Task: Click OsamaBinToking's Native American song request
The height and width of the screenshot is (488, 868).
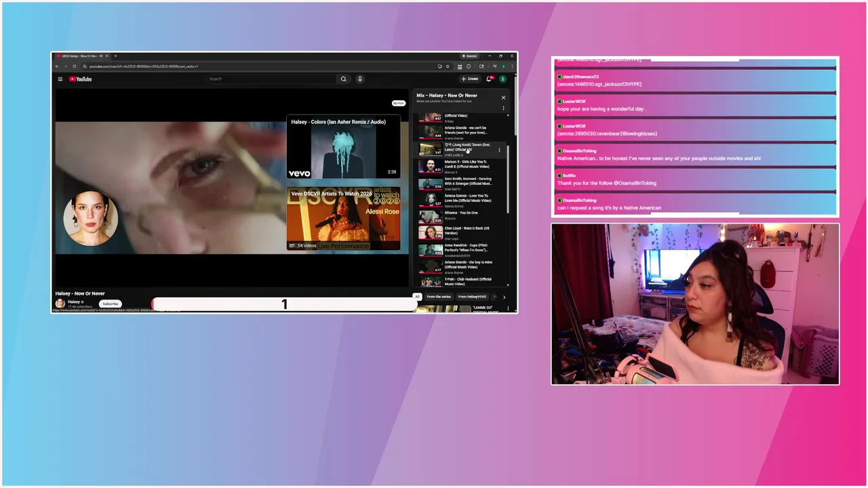Action: (695, 205)
